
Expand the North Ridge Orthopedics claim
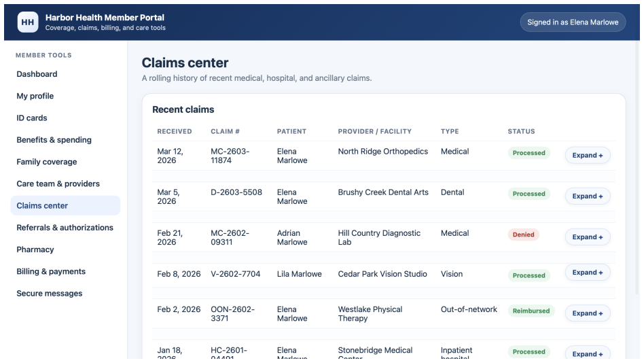click(x=588, y=156)
